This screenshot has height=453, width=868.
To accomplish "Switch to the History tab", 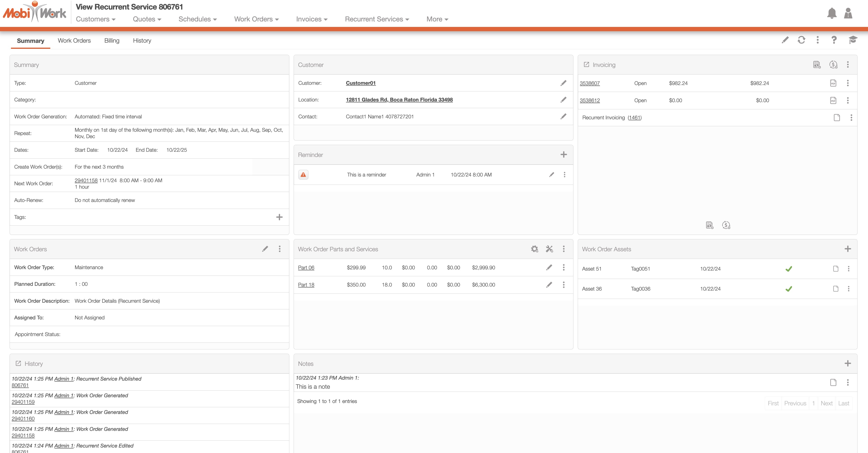I will (x=142, y=41).
